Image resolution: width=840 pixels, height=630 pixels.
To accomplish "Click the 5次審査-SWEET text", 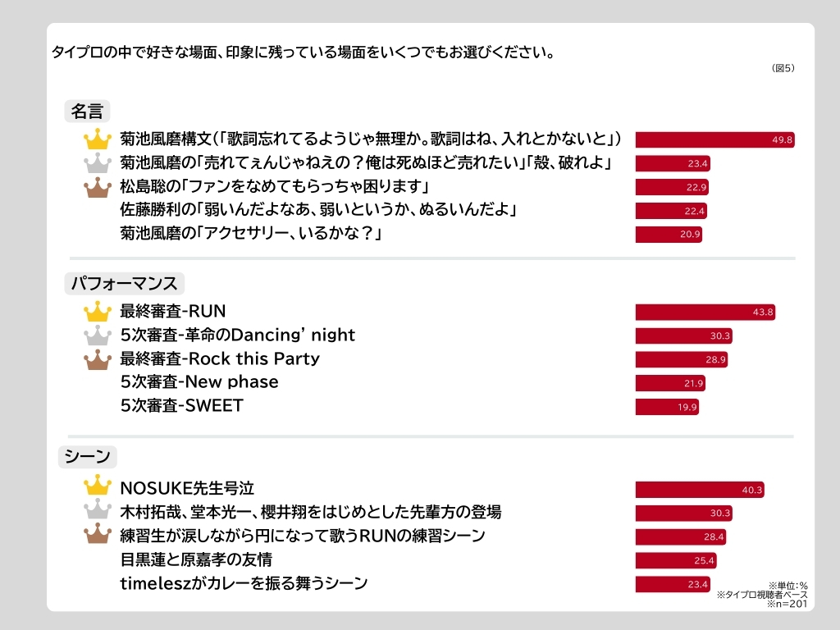I will pyautogui.click(x=181, y=405).
